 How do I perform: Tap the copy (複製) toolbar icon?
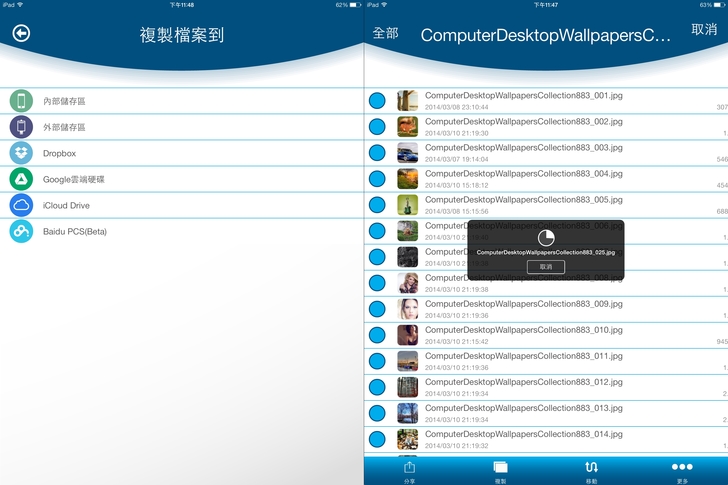pyautogui.click(x=500, y=467)
